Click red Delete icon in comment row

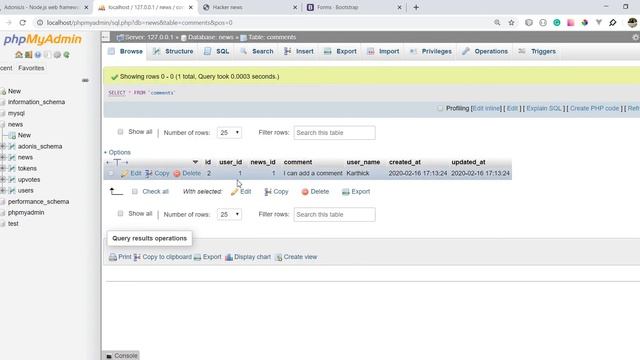pyautogui.click(x=177, y=173)
